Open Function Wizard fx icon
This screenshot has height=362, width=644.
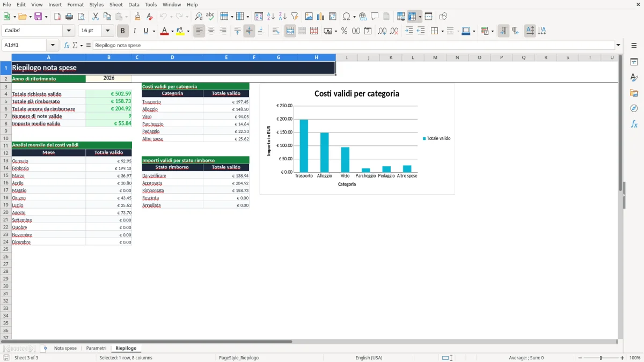[67, 46]
